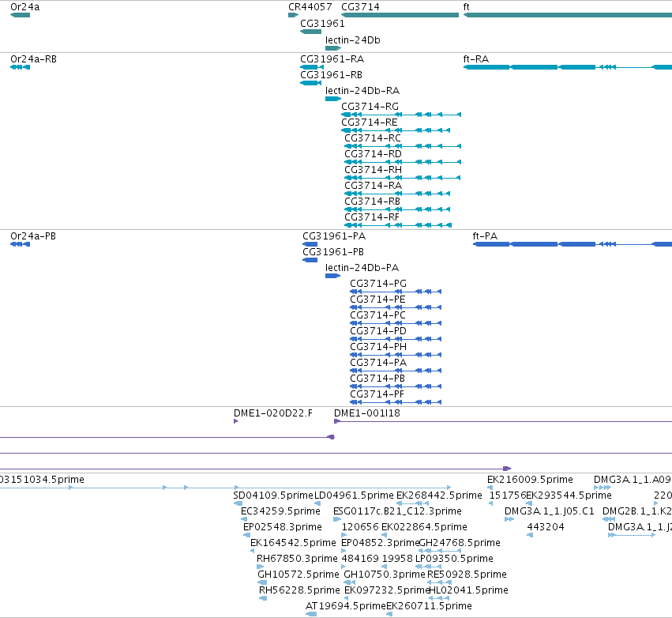672x618 pixels.
Task: Select transcript CG3714-RB
Action: (x=397, y=209)
